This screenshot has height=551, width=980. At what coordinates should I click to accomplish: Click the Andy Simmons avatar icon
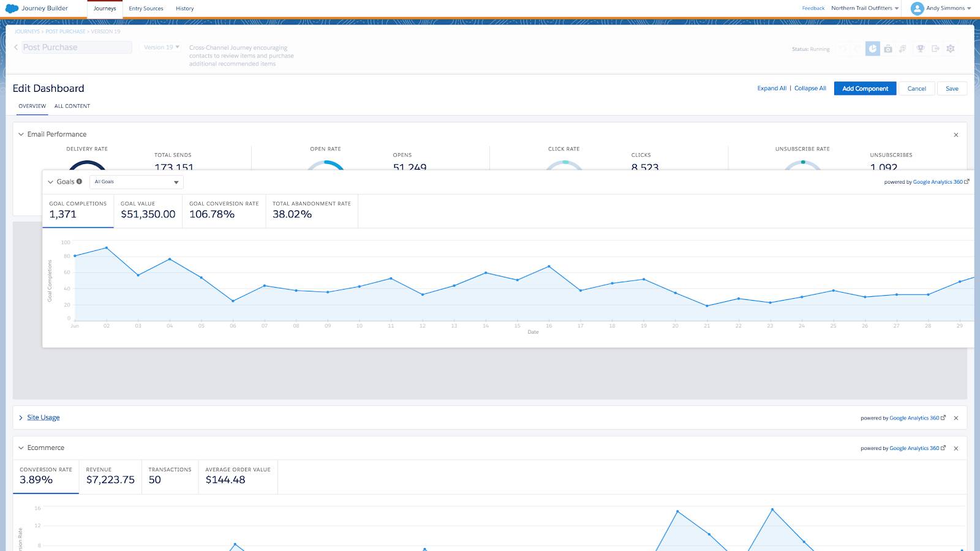click(x=917, y=9)
